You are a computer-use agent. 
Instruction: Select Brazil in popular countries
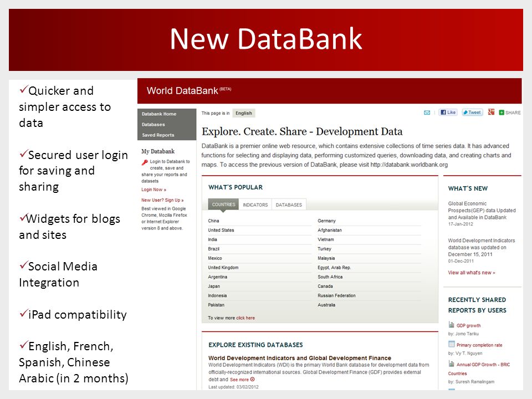click(213, 249)
